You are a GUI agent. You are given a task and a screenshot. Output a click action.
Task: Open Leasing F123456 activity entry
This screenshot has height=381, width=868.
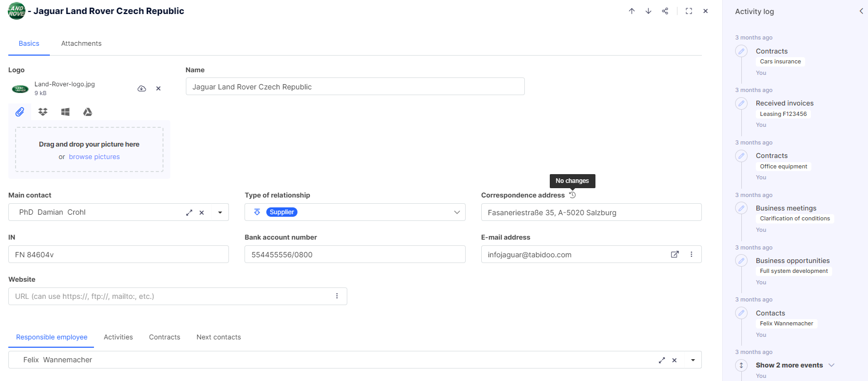coord(783,114)
